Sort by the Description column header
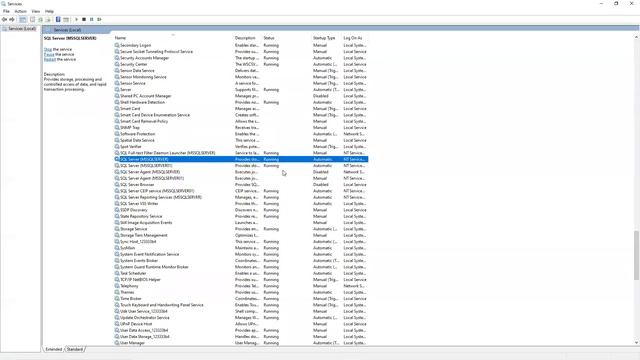Image resolution: width=640 pixels, height=360 pixels. pos(245,38)
